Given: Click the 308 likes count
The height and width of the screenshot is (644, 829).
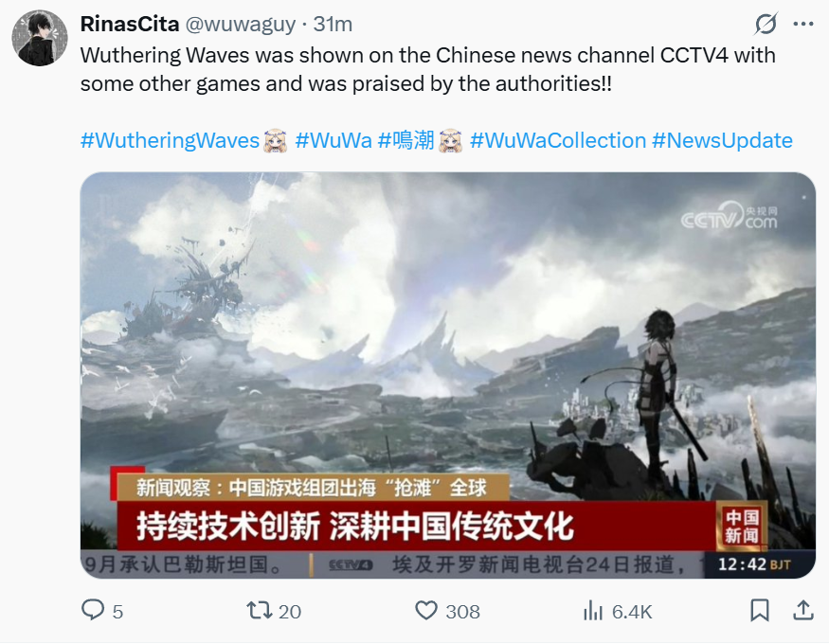Looking at the screenshot, I should (462, 612).
